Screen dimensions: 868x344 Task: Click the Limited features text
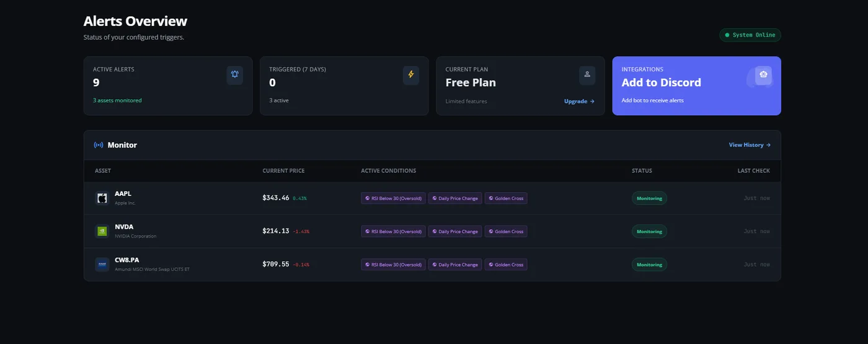click(466, 101)
